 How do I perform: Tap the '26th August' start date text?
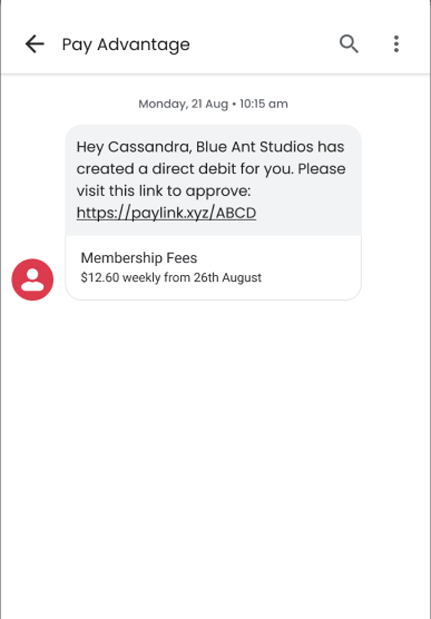[227, 278]
